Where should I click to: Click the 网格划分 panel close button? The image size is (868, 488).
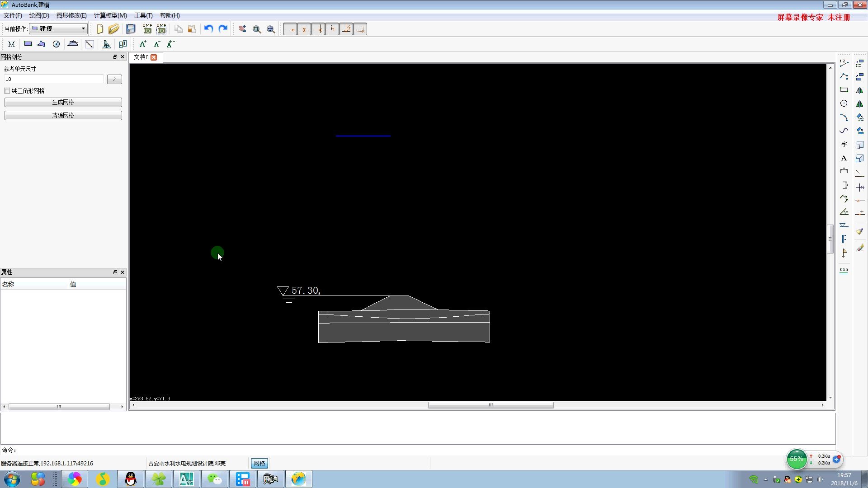click(x=122, y=56)
